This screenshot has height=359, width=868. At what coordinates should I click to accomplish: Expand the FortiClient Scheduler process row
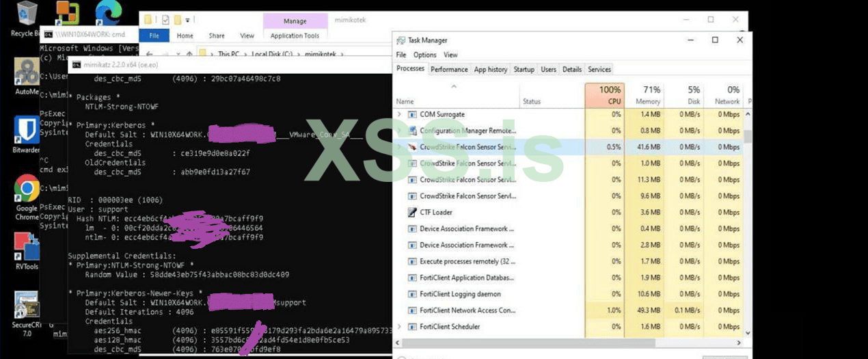coord(399,327)
